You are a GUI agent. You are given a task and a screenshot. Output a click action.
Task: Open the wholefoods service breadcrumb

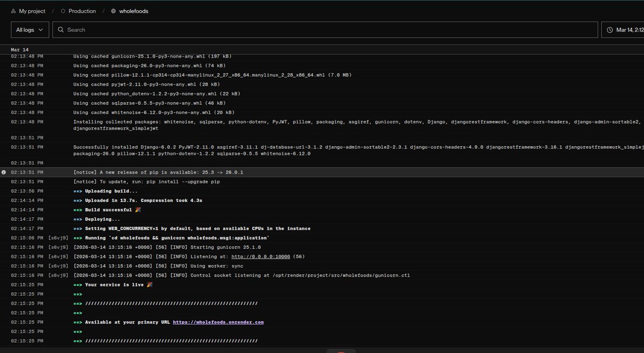pyautogui.click(x=134, y=11)
